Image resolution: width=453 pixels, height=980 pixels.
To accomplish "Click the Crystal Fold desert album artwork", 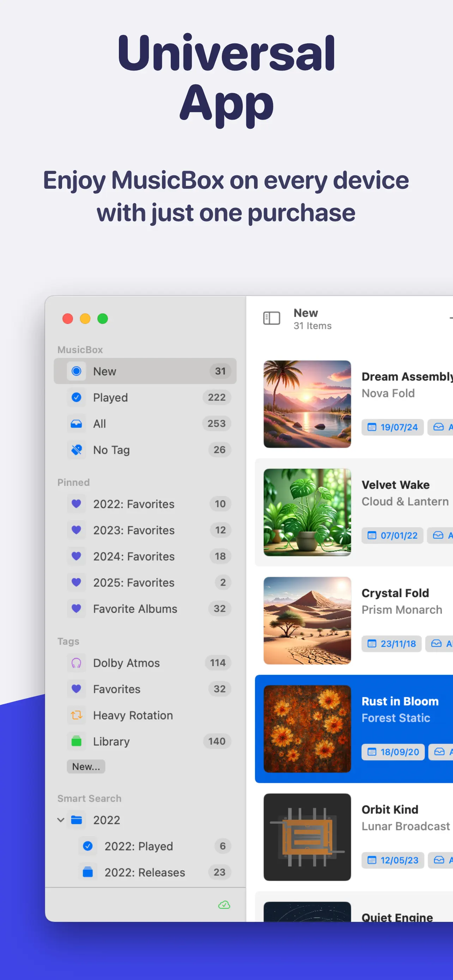I will point(307,621).
